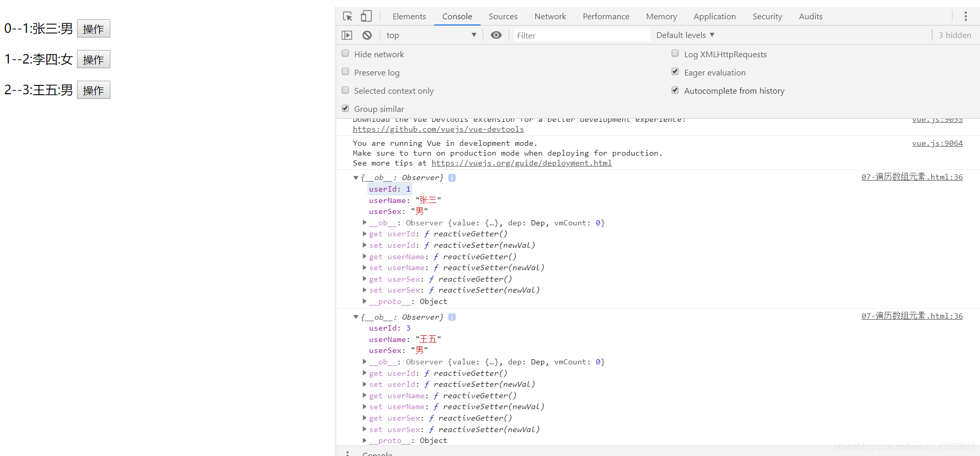980x456 pixels.
Task: Enable Selected context only checkbox
Action: (x=345, y=90)
